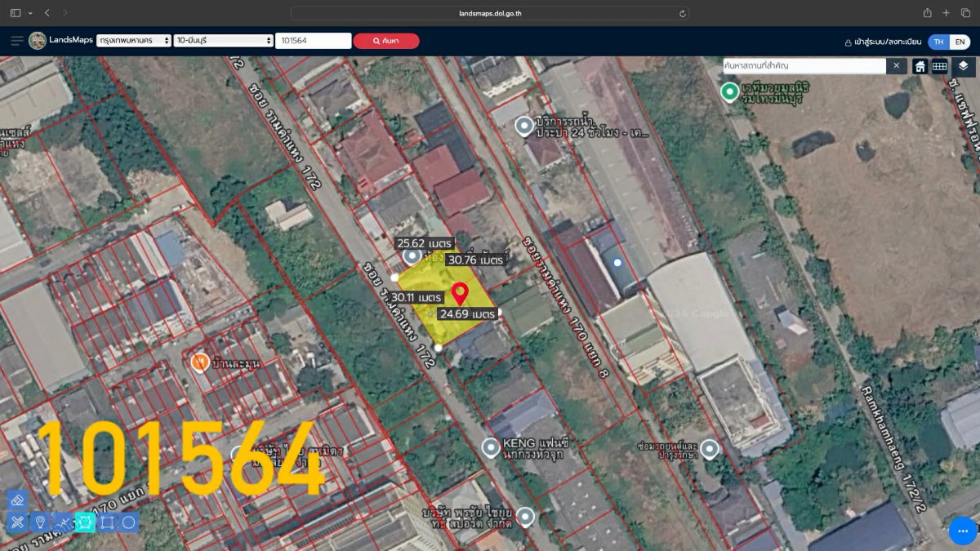
Task: Click the LandsMaps round emblem logo
Action: click(37, 41)
